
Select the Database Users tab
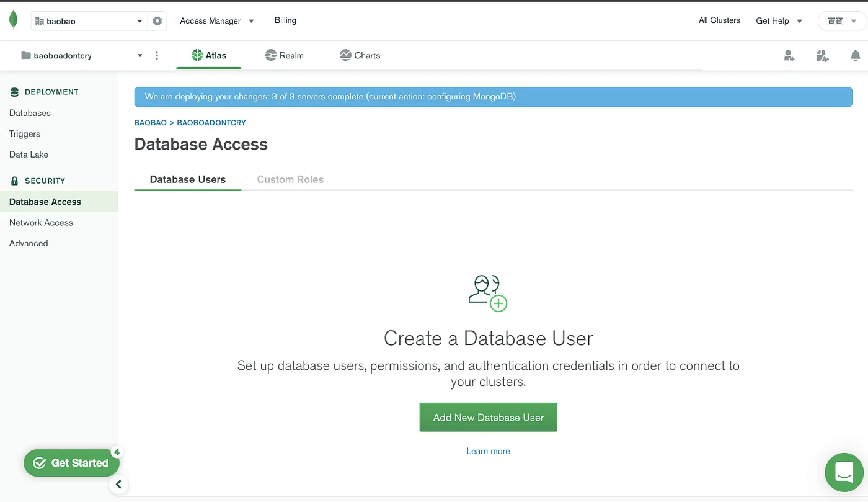[188, 179]
